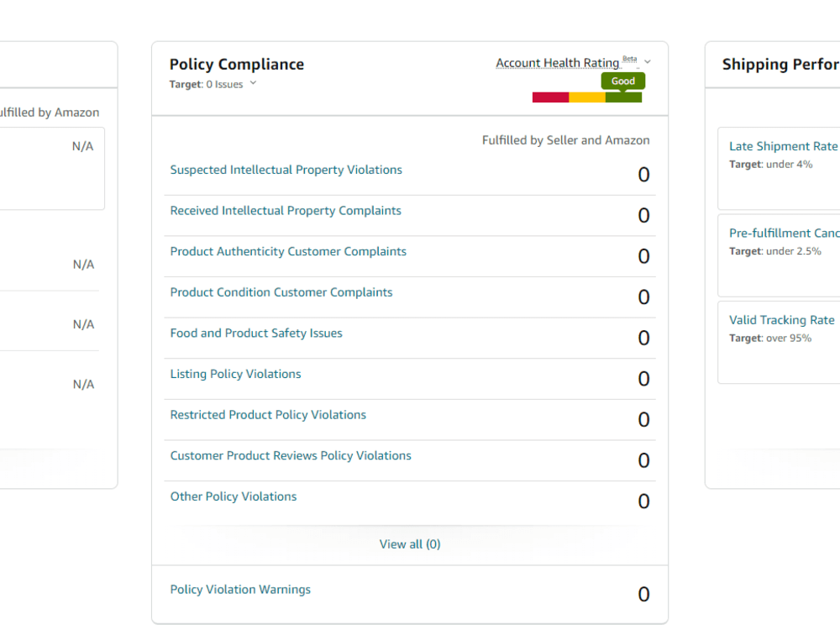Click the red segment of health bar
The width and height of the screenshot is (840, 630).
550,97
